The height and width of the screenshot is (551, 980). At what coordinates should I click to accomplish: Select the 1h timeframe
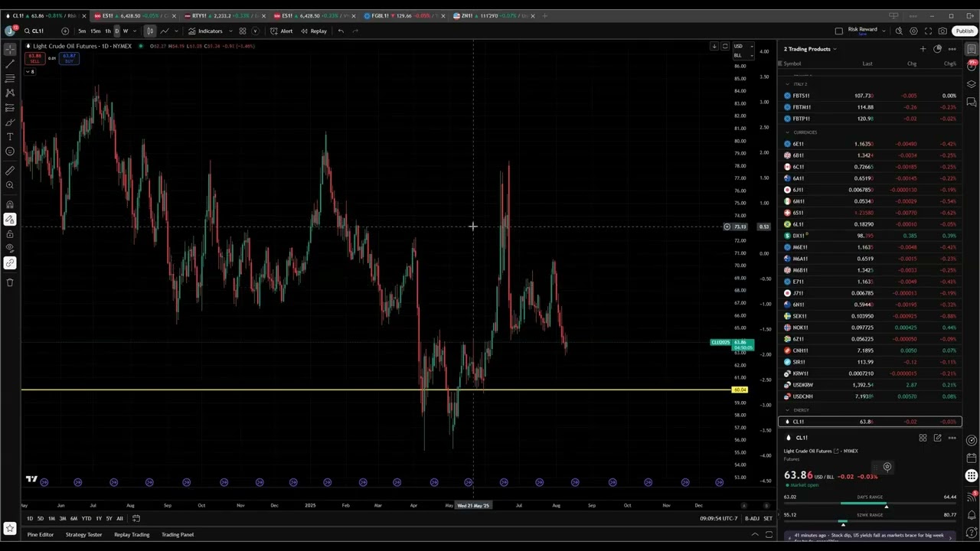108,31
